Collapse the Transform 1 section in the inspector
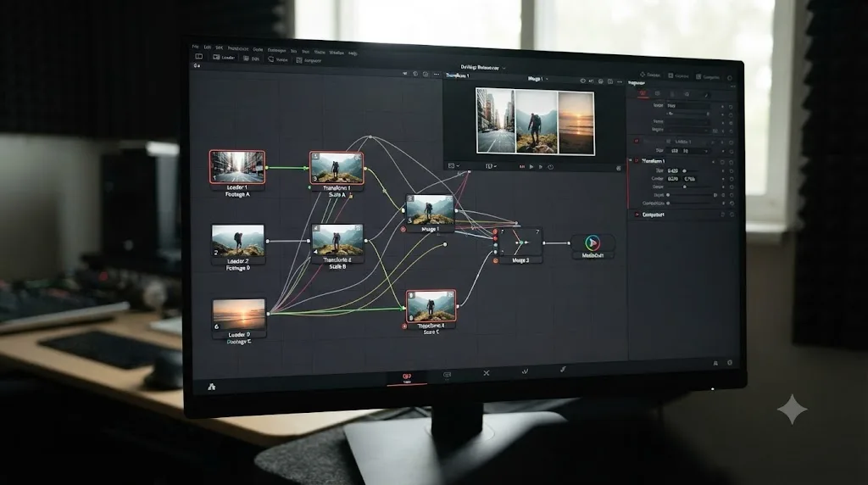 point(630,160)
